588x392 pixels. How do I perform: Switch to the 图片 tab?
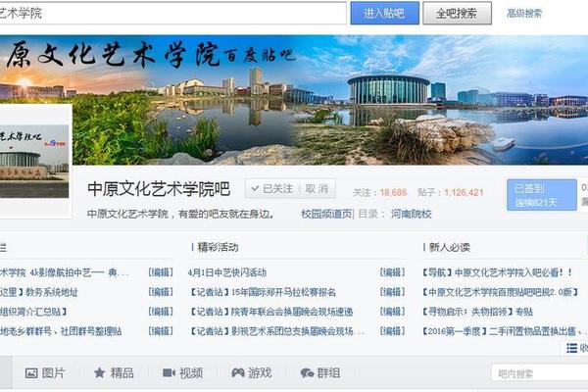[45, 372]
